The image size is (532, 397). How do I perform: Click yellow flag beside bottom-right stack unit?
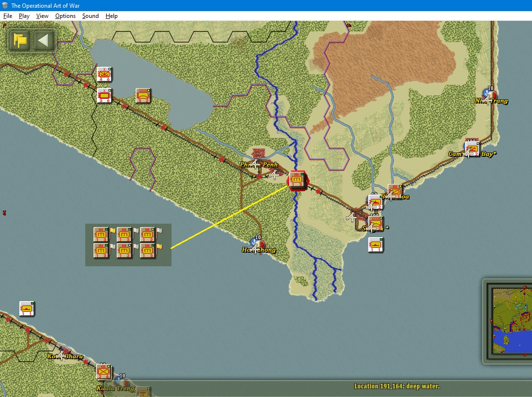pos(159,247)
